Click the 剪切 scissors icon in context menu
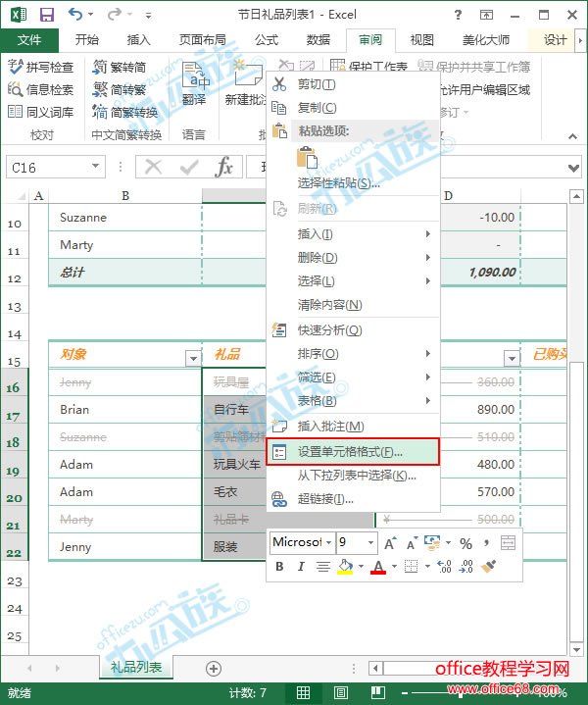 (279, 84)
